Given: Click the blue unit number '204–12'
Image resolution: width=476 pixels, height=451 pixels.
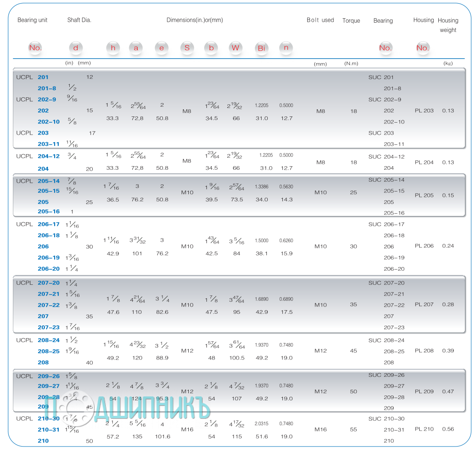Looking at the screenshot, I should tap(49, 156).
